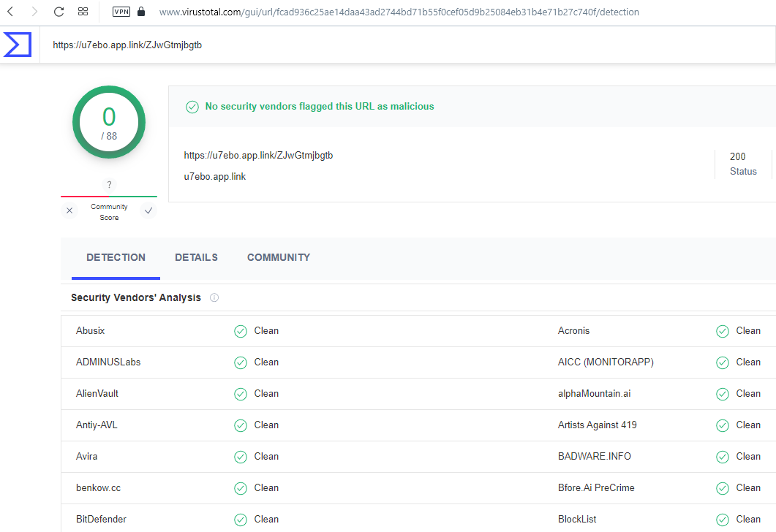
Task: Click the community score question mark icon
Action: [109, 185]
